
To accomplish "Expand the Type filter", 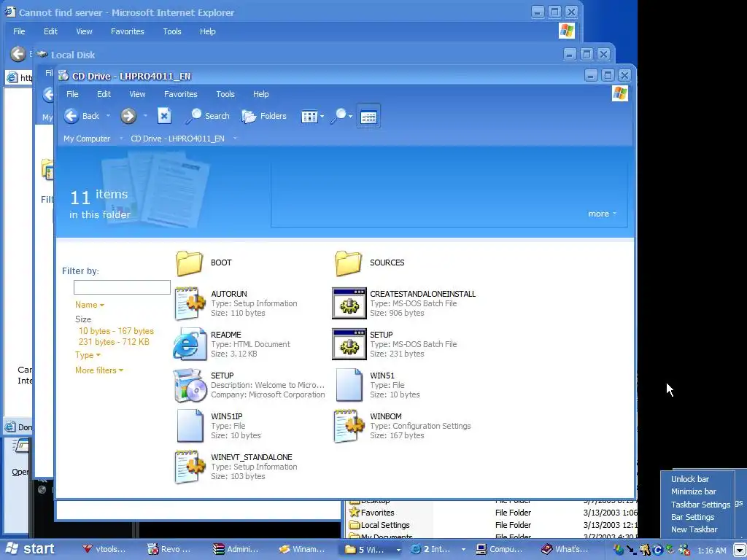I will (88, 355).
